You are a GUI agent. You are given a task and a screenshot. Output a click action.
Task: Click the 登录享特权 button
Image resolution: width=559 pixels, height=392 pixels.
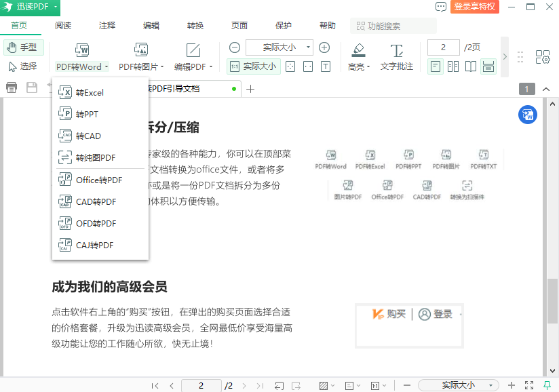pyautogui.click(x=474, y=7)
